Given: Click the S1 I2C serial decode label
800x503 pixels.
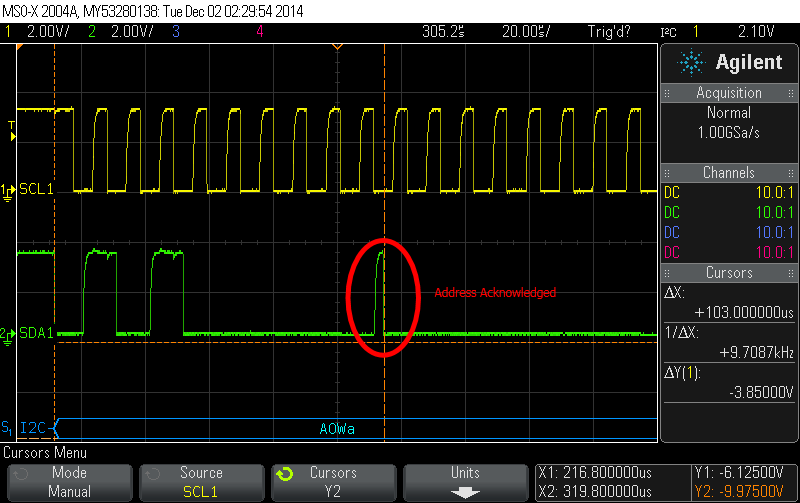Looking at the screenshot, I should coord(24,428).
